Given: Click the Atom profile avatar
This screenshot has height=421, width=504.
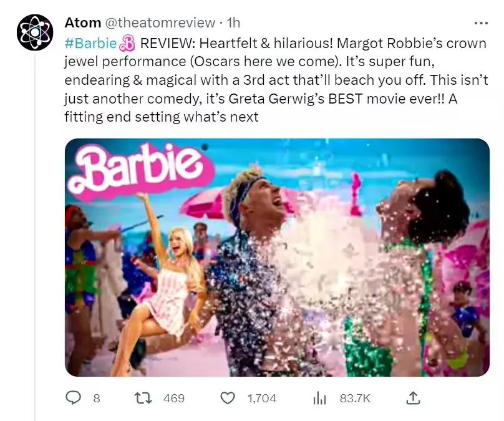Looking at the screenshot, I should (35, 32).
